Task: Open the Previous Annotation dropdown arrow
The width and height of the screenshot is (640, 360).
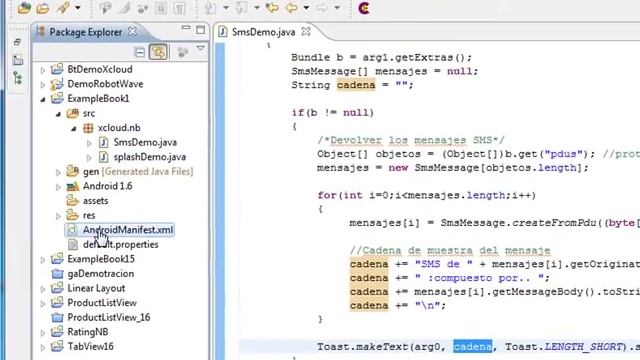Action: [x=257, y=8]
